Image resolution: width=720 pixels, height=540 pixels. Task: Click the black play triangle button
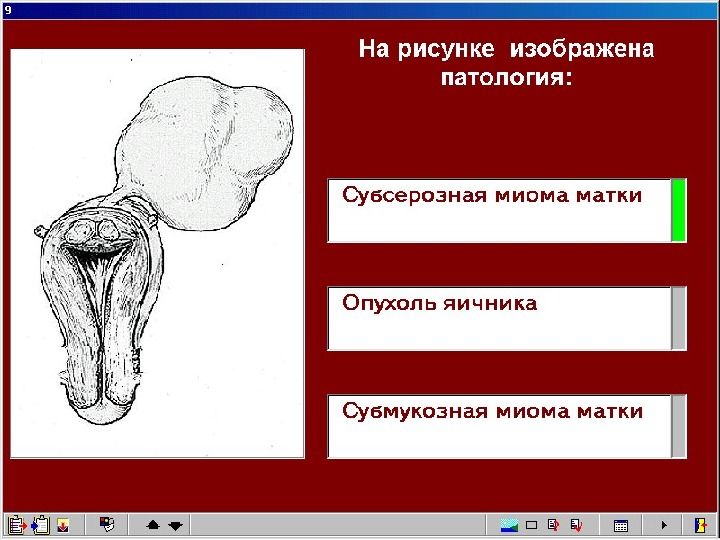click(664, 525)
